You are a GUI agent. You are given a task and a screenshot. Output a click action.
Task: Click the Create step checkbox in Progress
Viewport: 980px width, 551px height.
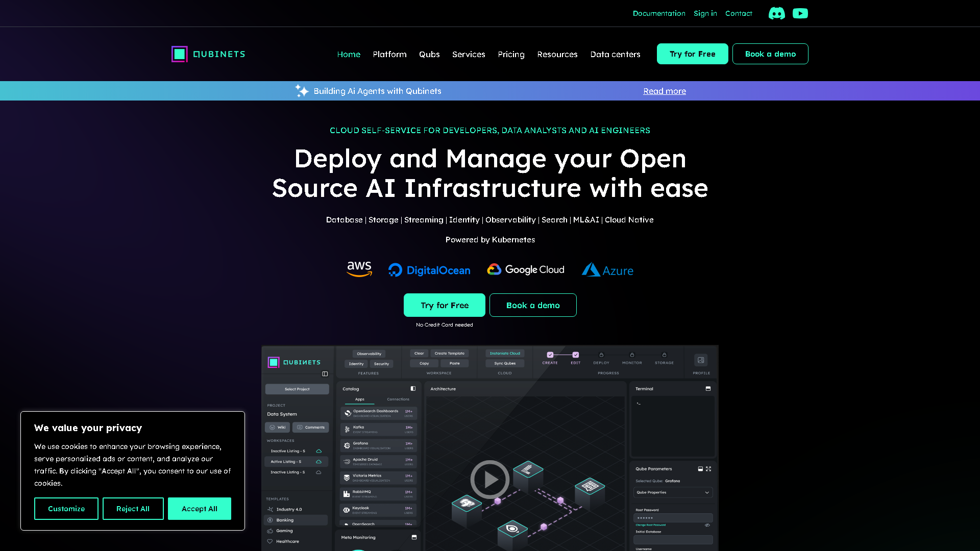[550, 355]
